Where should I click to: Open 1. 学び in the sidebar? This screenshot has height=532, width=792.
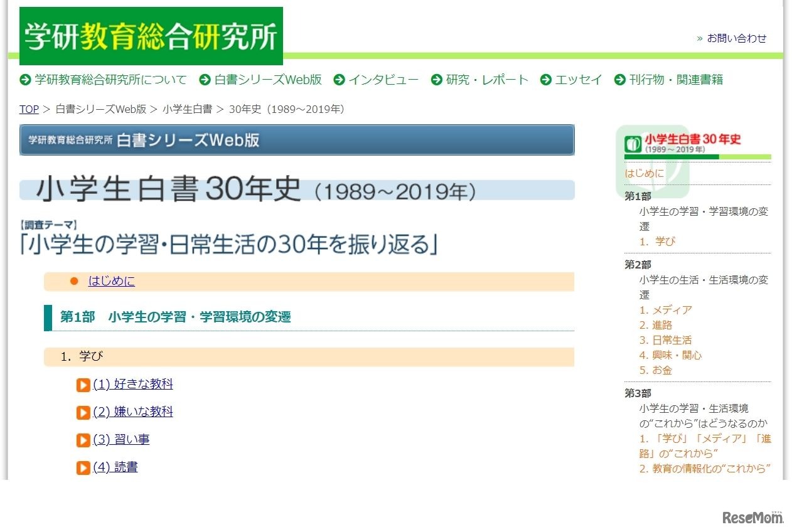click(658, 242)
